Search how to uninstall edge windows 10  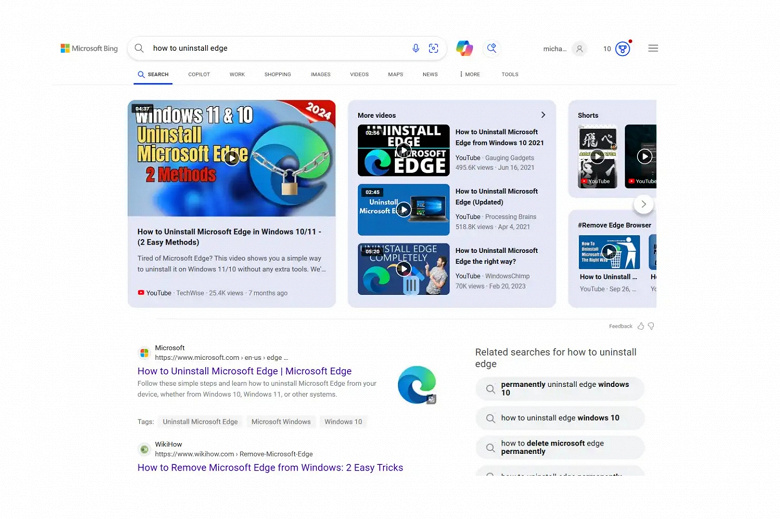560,418
